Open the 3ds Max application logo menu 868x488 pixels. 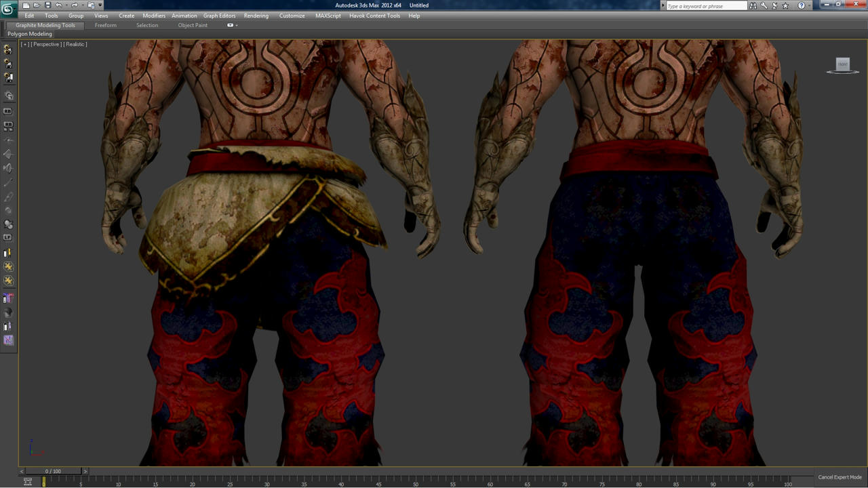[x=8, y=9]
